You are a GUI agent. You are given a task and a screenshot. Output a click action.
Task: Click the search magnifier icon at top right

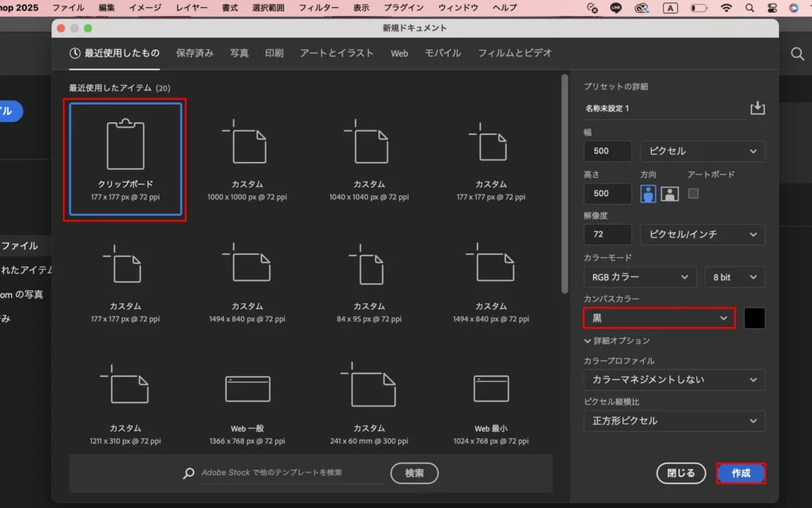coord(797,54)
